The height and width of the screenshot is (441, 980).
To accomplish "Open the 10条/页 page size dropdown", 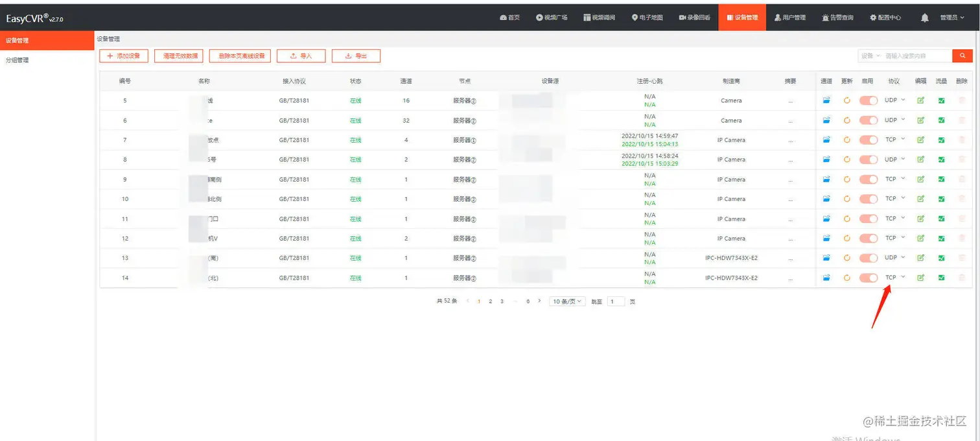I will pos(567,302).
